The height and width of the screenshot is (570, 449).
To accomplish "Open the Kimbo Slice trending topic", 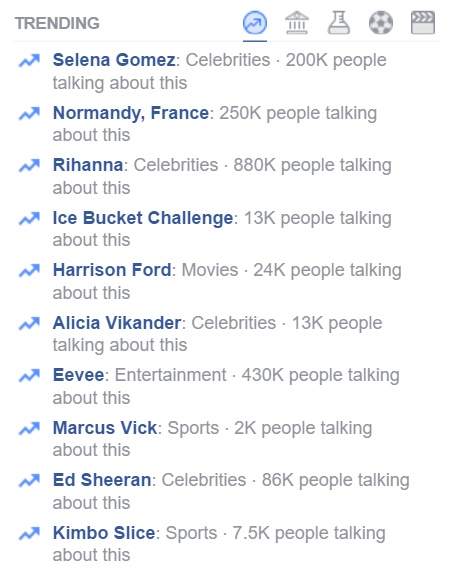I will pyautogui.click(x=104, y=533).
